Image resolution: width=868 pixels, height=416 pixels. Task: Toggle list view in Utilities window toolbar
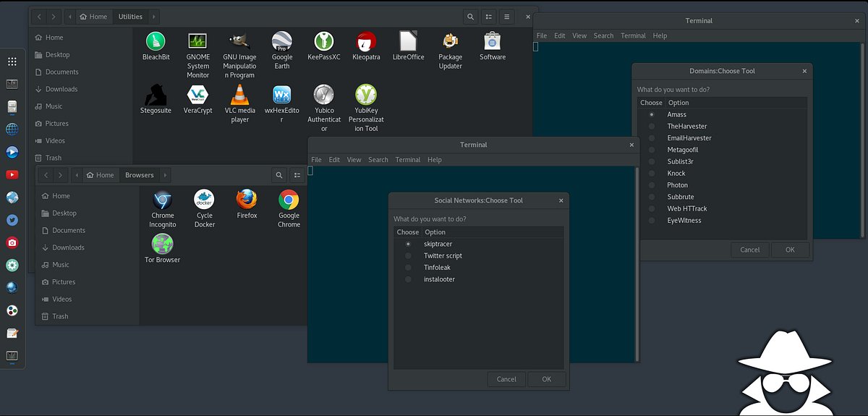pyautogui.click(x=489, y=17)
